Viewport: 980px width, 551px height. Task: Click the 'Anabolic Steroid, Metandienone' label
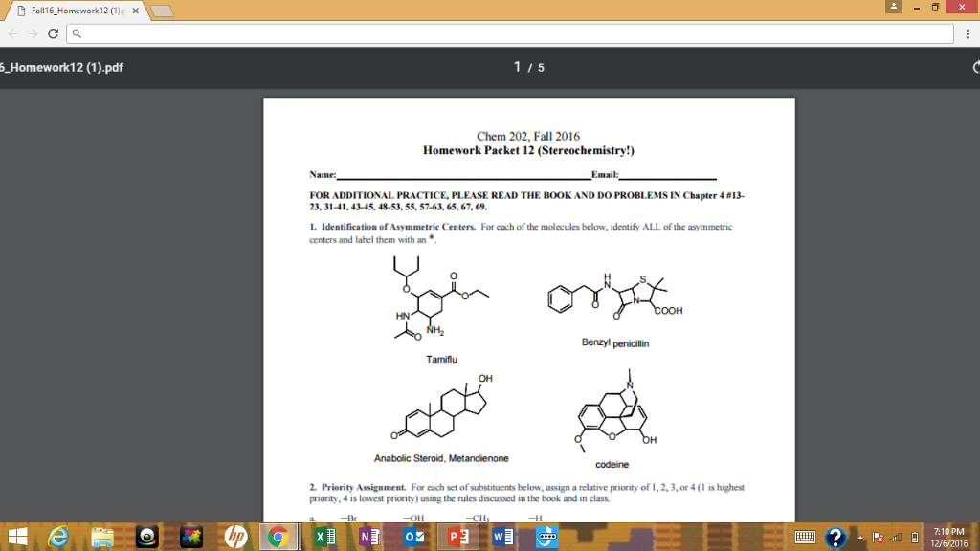[x=441, y=458]
